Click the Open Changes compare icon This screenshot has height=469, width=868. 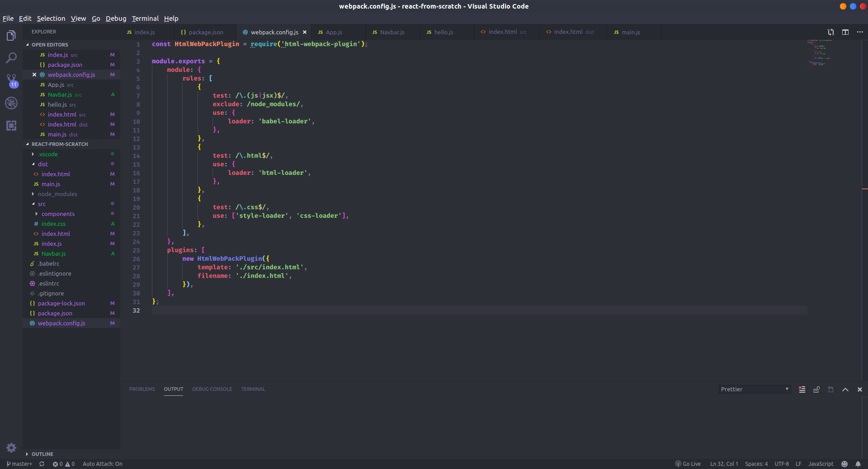click(831, 32)
